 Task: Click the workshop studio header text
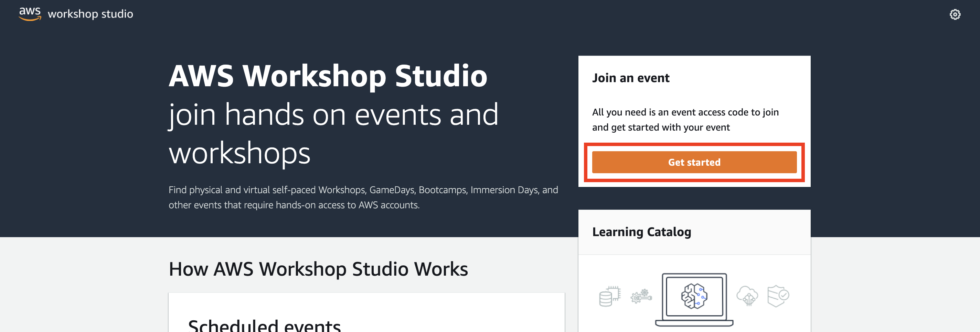90,14
